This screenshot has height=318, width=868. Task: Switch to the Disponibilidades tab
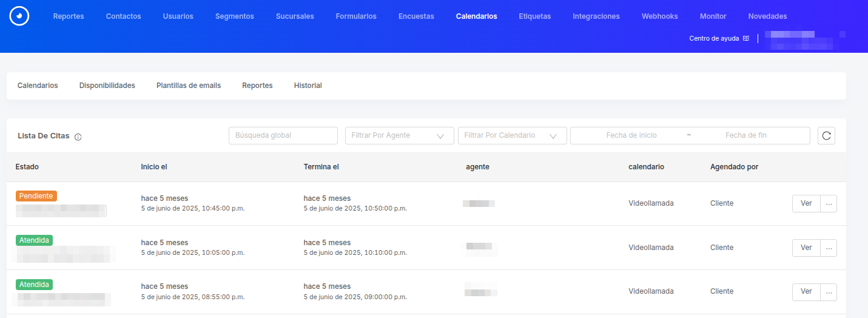click(x=107, y=86)
